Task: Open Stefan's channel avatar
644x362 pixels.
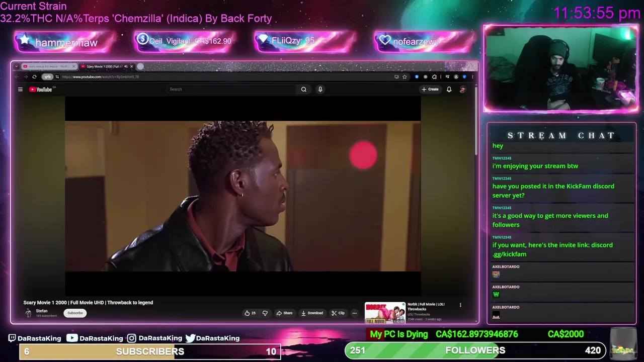Action: point(29,313)
